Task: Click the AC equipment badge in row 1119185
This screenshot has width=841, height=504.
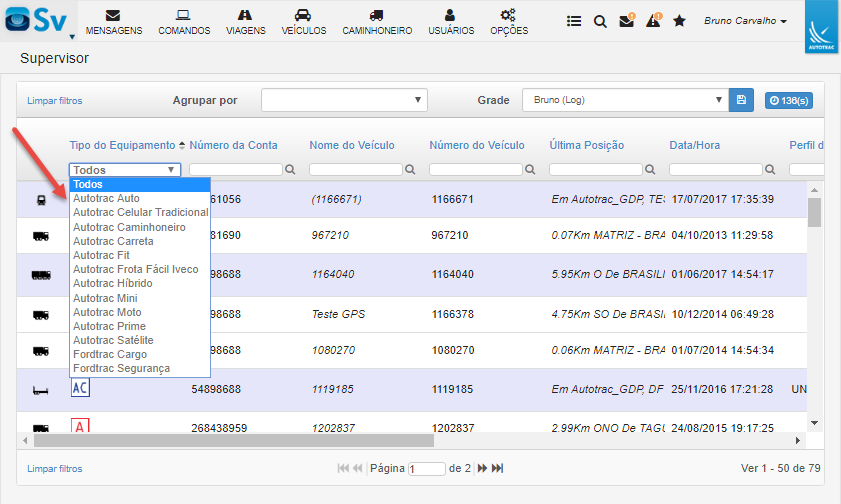Action: pyautogui.click(x=80, y=388)
